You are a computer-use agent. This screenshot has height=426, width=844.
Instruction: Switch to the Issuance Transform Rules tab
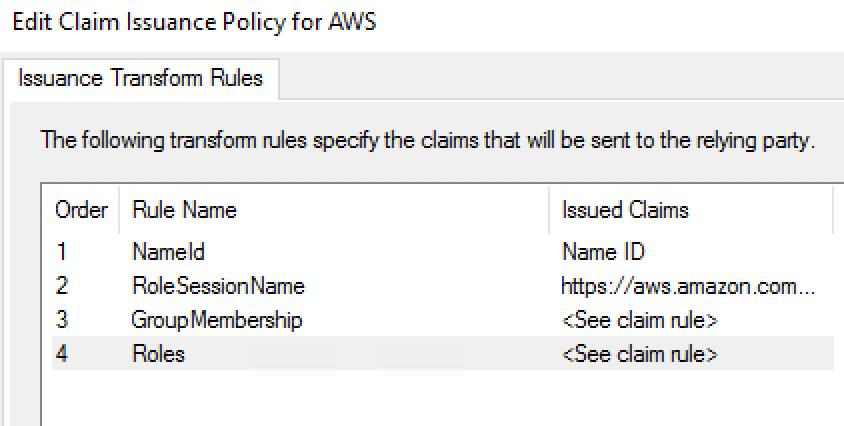(x=140, y=78)
